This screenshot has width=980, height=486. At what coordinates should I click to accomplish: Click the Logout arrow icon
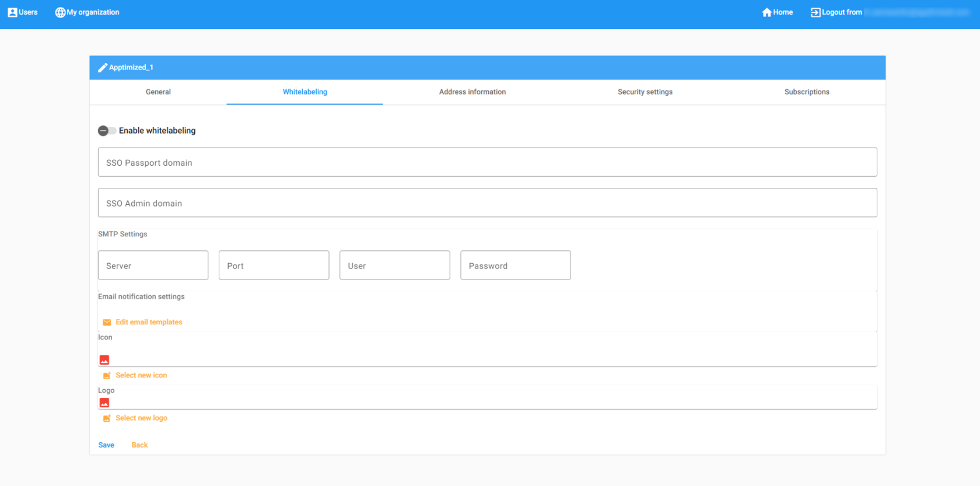click(815, 12)
